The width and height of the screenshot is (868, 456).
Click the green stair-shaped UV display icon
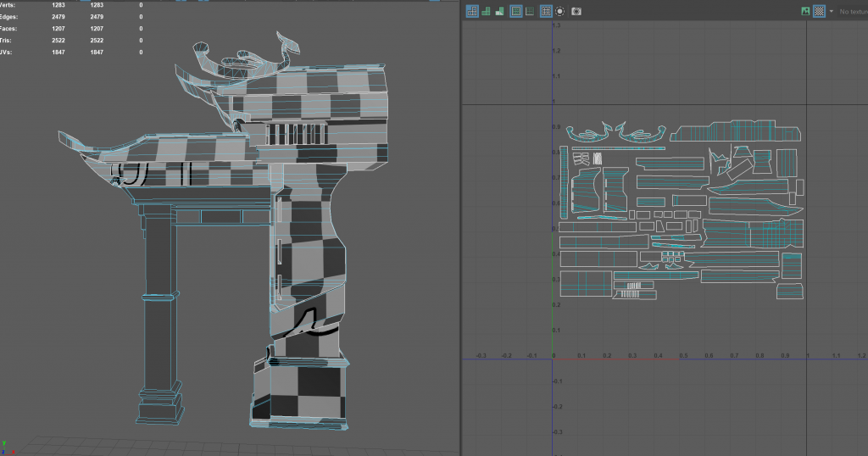(500, 11)
